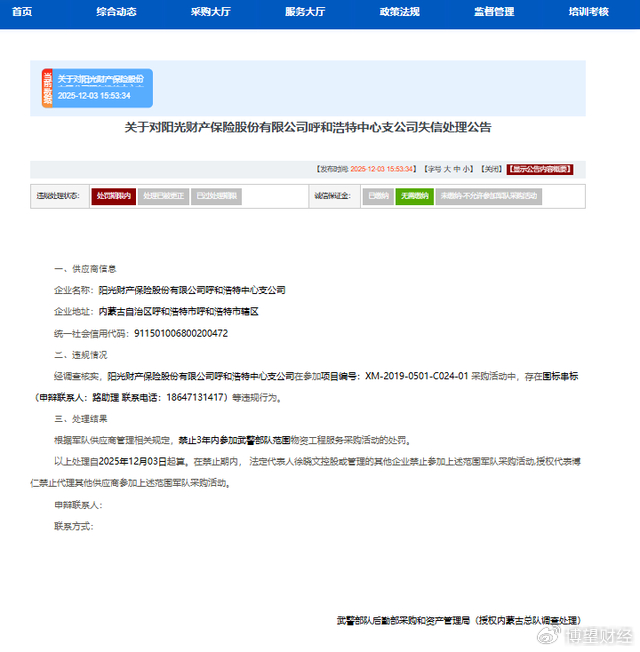Open the 监督管理 menu item
The height and width of the screenshot is (652, 640).
(494, 12)
